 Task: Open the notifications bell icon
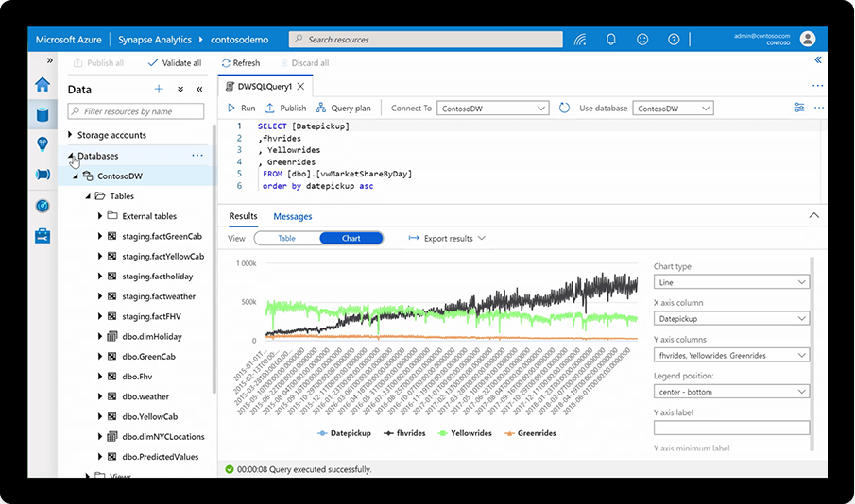click(611, 40)
